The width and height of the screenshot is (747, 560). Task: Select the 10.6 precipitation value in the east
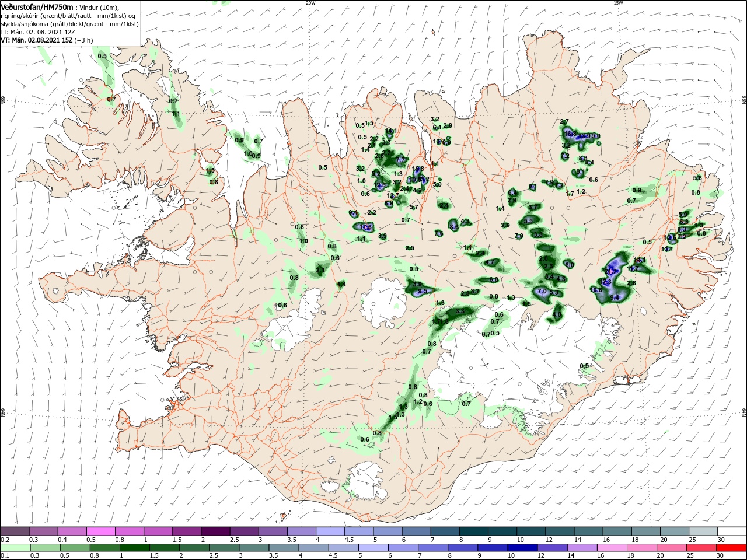(596, 290)
